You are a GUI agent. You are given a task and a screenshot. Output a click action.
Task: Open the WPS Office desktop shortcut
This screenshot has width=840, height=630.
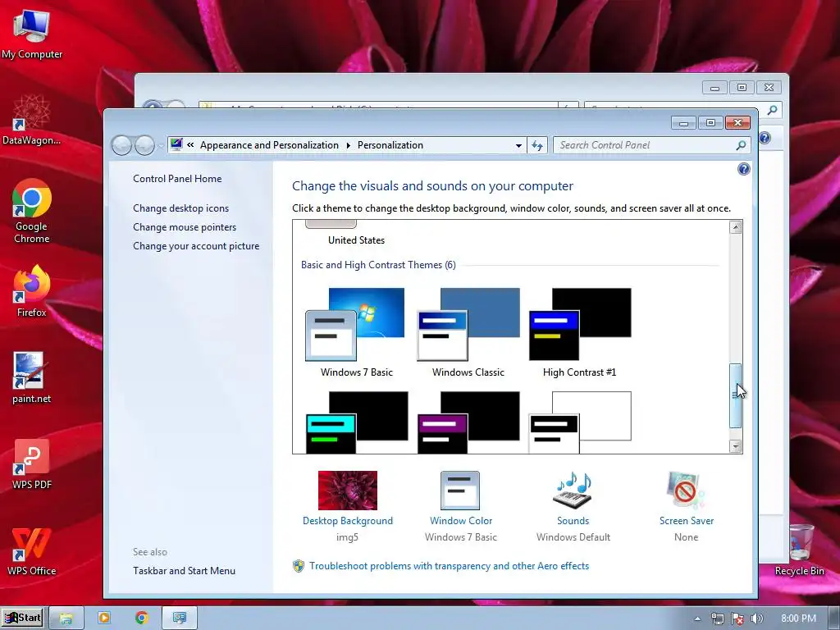tap(32, 550)
